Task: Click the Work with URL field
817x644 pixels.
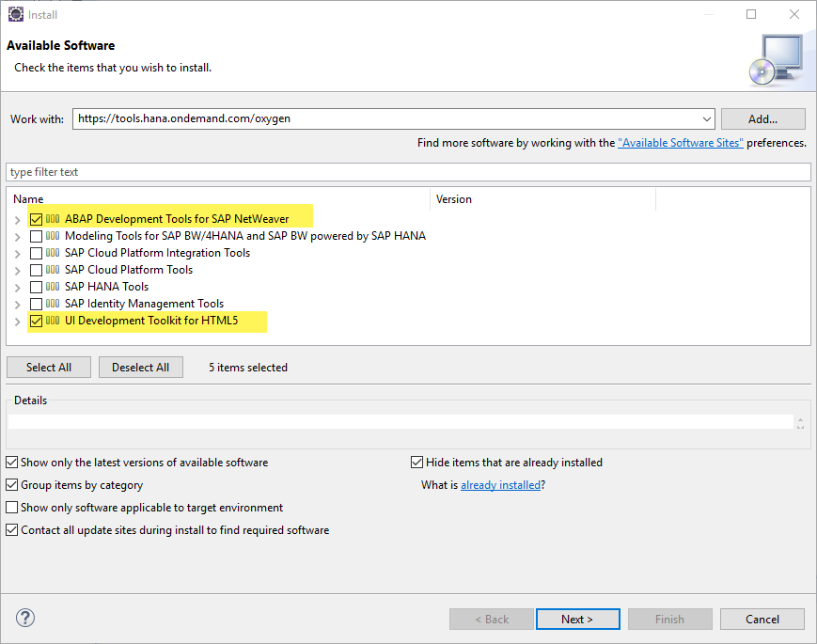Action: click(387, 118)
